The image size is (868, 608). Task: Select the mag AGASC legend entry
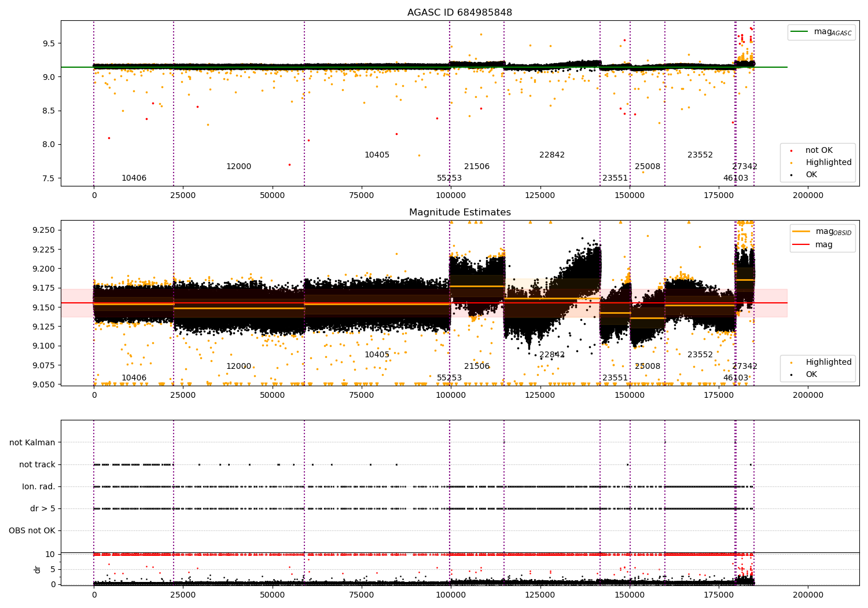click(x=822, y=32)
